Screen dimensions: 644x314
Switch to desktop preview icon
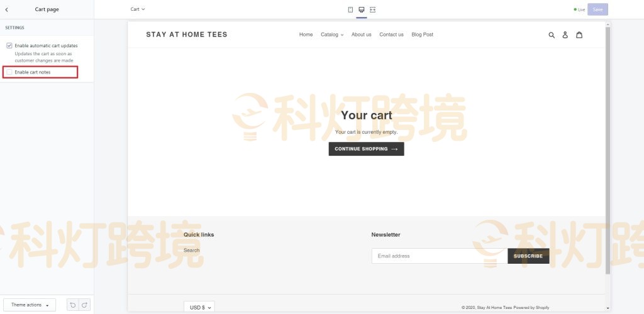pos(362,9)
